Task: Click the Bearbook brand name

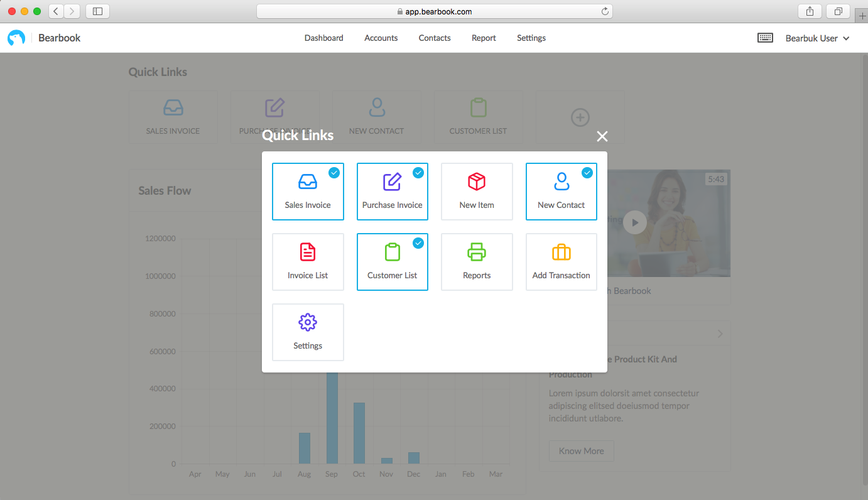Action: 60,38
